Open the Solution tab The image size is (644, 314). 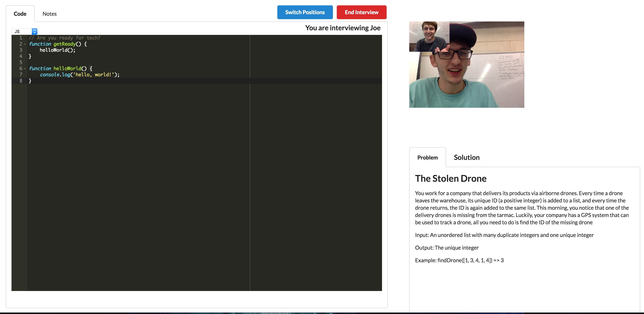pos(466,157)
